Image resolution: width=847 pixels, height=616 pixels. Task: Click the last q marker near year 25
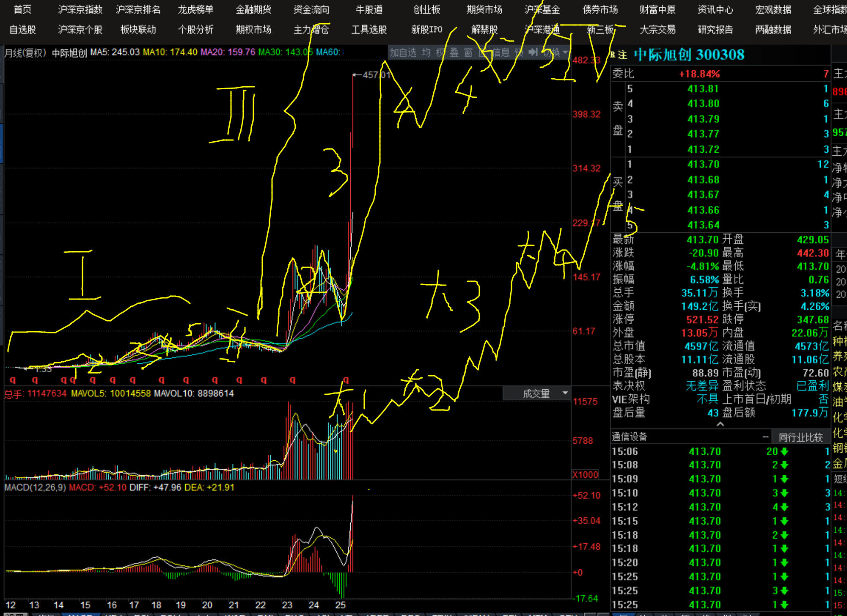click(346, 379)
